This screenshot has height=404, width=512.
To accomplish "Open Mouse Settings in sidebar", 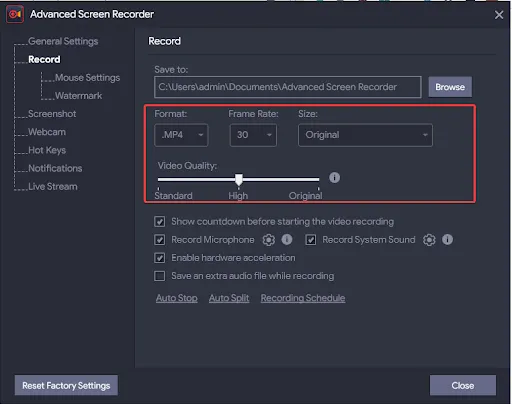I will (x=87, y=78).
